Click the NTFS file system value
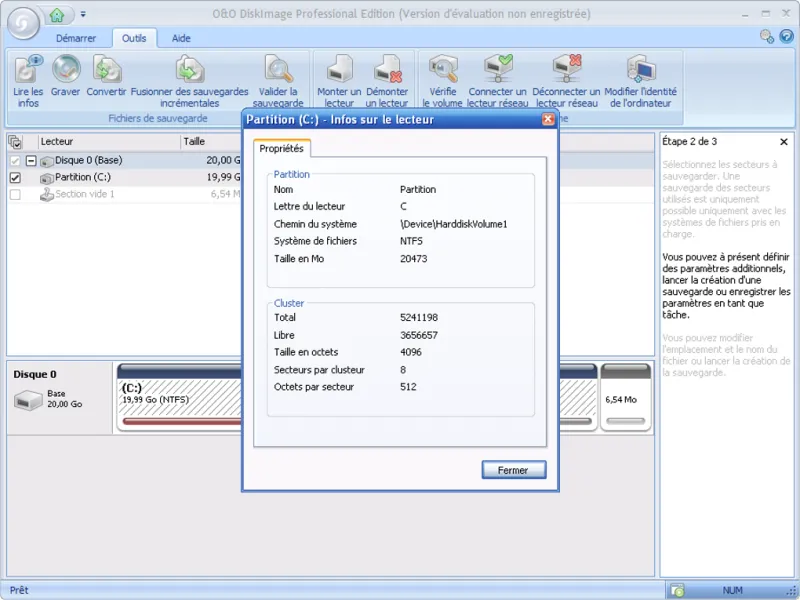800x600 pixels. tap(411, 241)
